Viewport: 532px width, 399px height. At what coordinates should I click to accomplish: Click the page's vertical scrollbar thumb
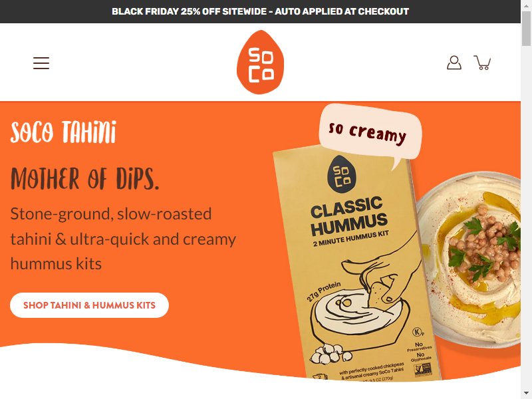coord(526,29)
